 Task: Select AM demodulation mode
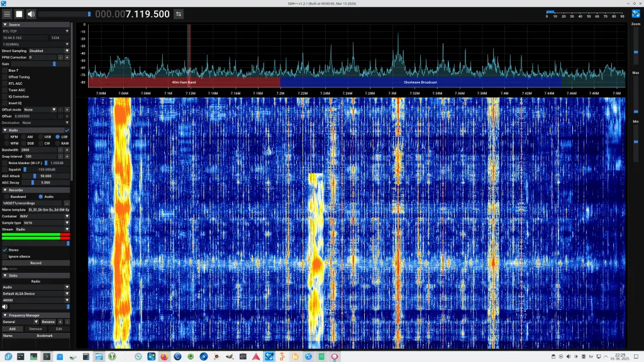(x=24, y=136)
